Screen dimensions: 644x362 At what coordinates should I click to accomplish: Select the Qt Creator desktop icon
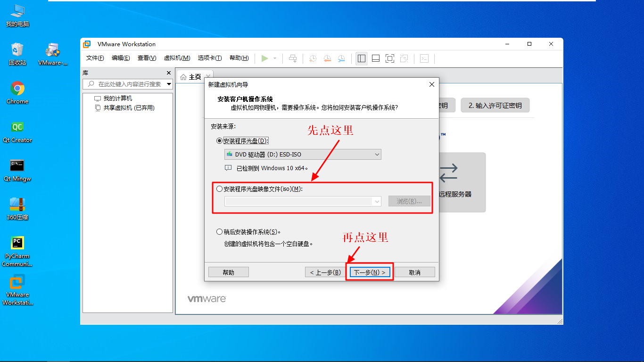17,132
